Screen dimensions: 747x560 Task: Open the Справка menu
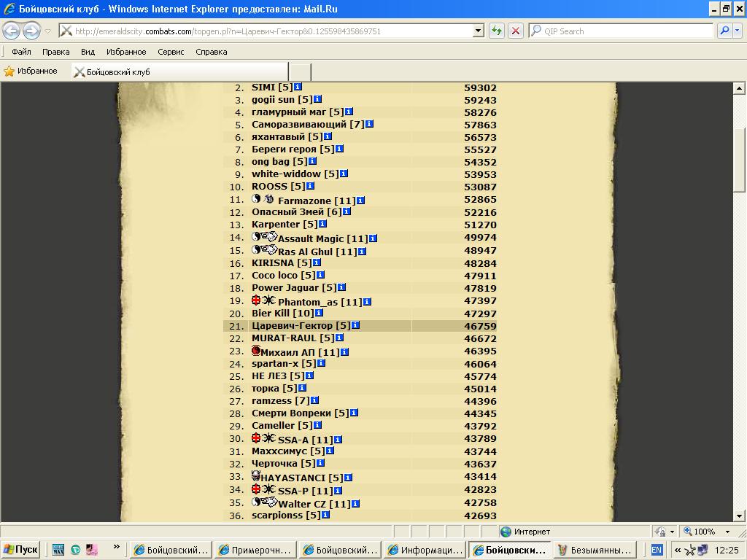click(211, 52)
